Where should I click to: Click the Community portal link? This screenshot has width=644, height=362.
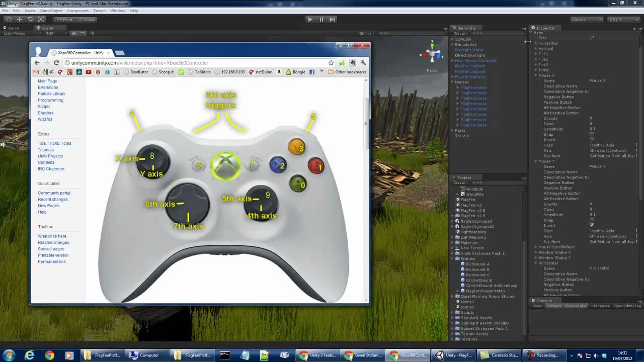(x=54, y=193)
